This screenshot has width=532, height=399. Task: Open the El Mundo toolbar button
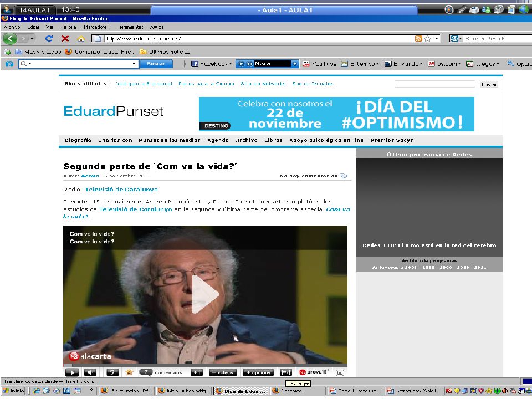[x=403, y=64]
